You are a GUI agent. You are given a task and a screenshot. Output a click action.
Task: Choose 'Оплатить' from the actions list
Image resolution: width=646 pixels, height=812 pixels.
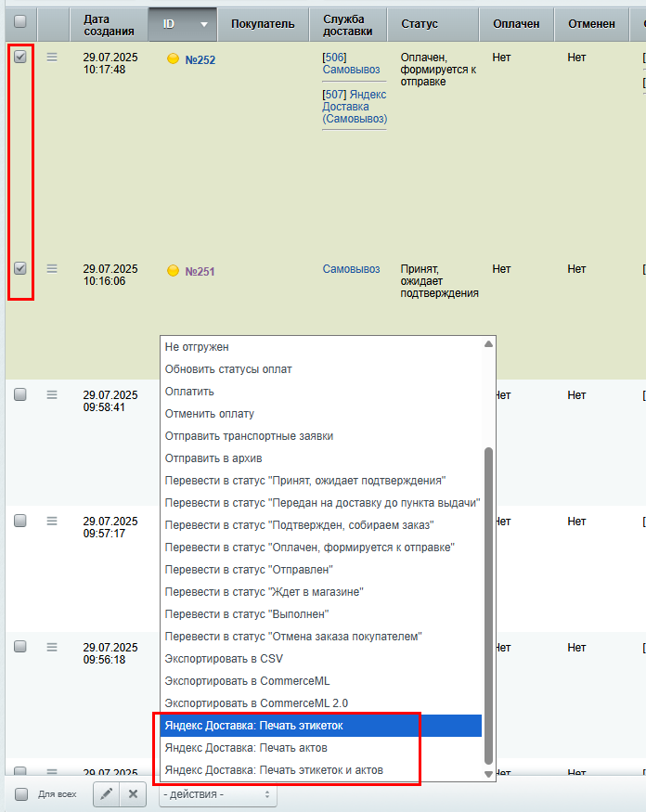[320, 392]
